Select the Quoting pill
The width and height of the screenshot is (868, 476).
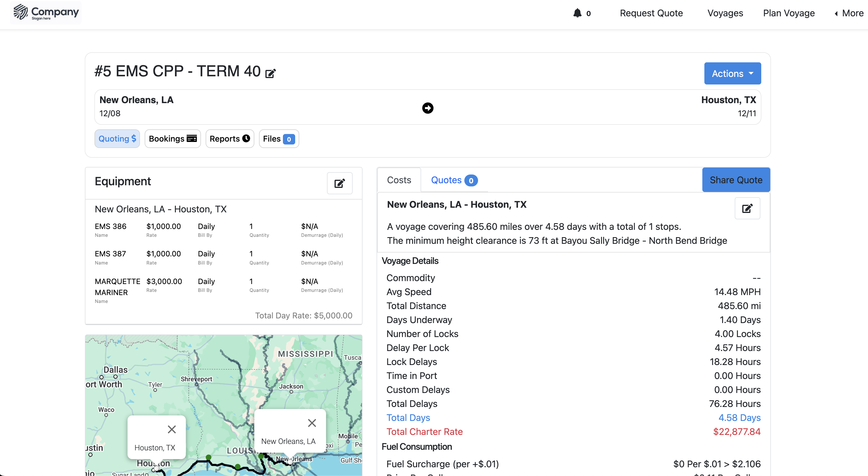(117, 139)
